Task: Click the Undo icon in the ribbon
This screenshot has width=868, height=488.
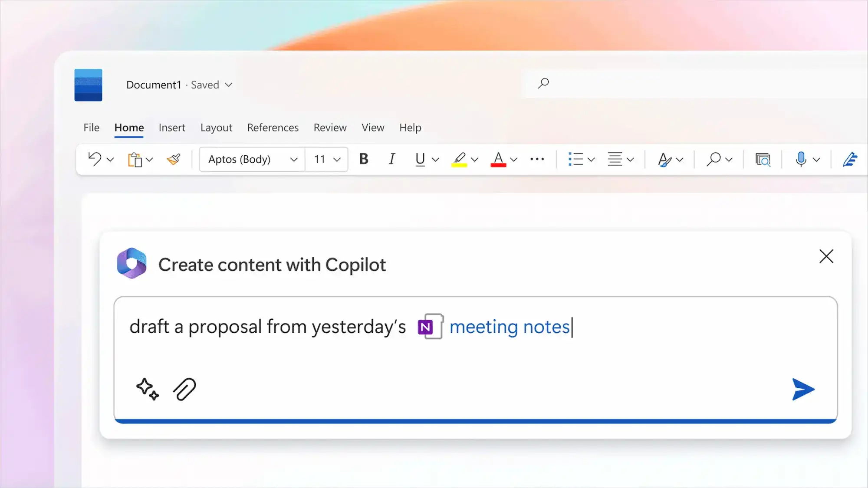Action: pos(95,159)
